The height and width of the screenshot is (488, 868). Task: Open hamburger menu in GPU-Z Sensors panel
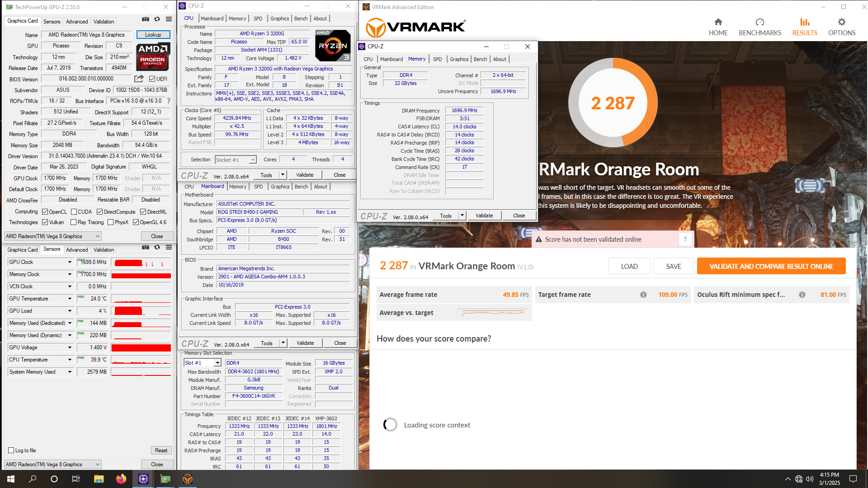coord(169,247)
